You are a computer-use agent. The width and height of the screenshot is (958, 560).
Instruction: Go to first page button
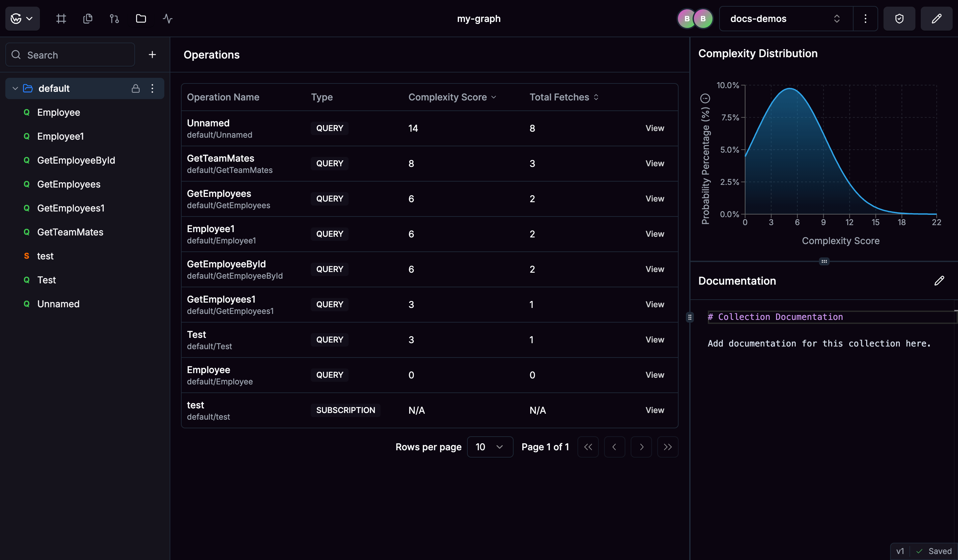coord(588,447)
